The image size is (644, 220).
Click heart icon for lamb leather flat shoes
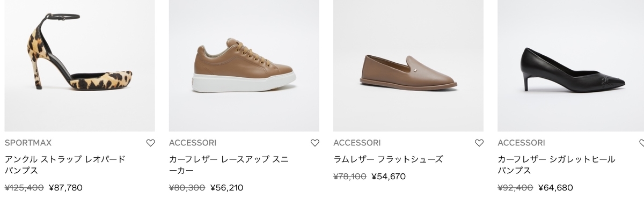479,143
